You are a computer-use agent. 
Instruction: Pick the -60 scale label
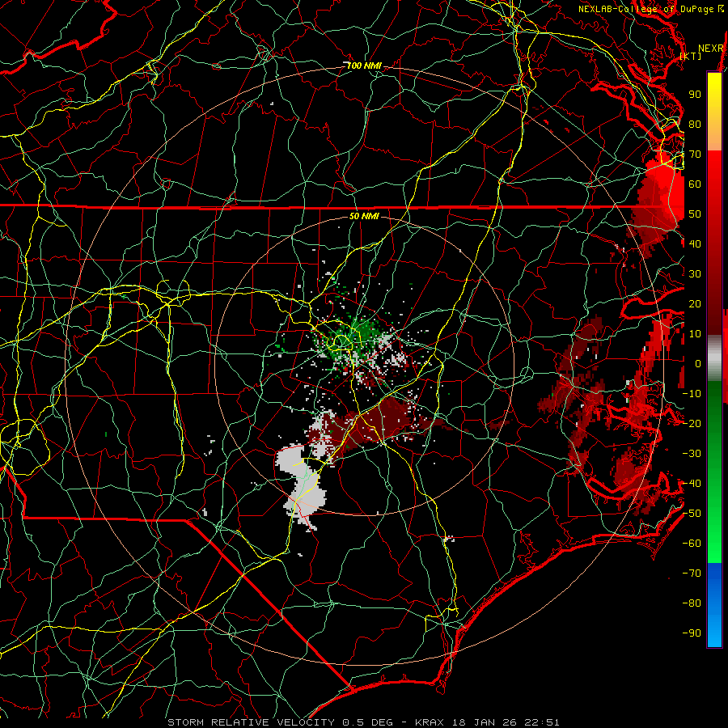692,544
